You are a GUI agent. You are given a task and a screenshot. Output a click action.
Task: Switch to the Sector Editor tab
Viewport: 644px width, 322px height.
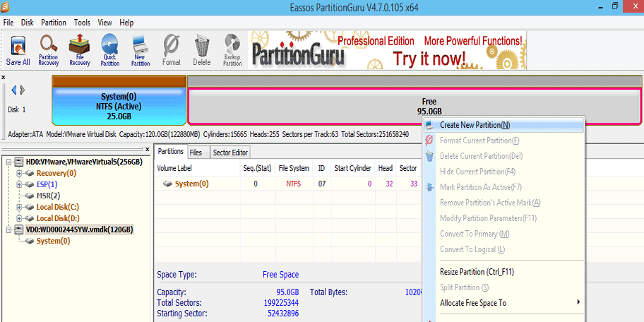point(230,153)
